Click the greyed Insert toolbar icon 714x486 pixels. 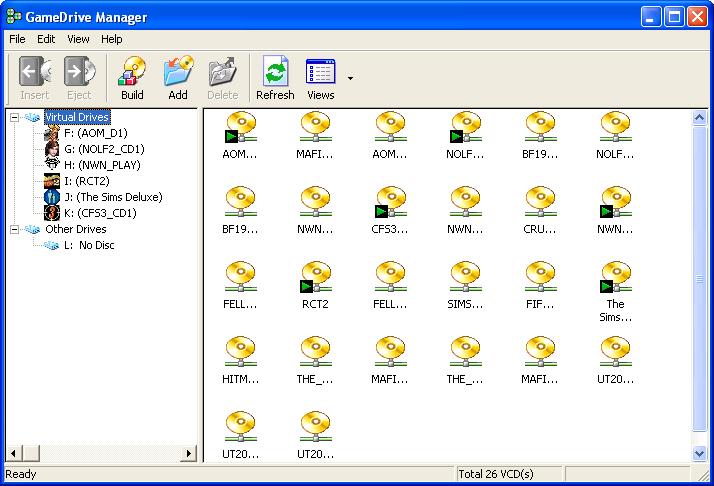tap(35, 72)
